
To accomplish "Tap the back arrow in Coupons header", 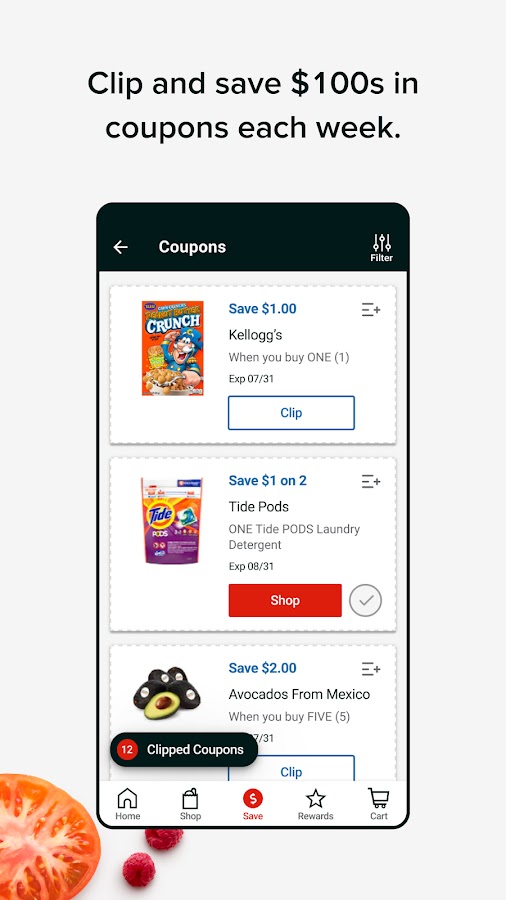I will [120, 247].
